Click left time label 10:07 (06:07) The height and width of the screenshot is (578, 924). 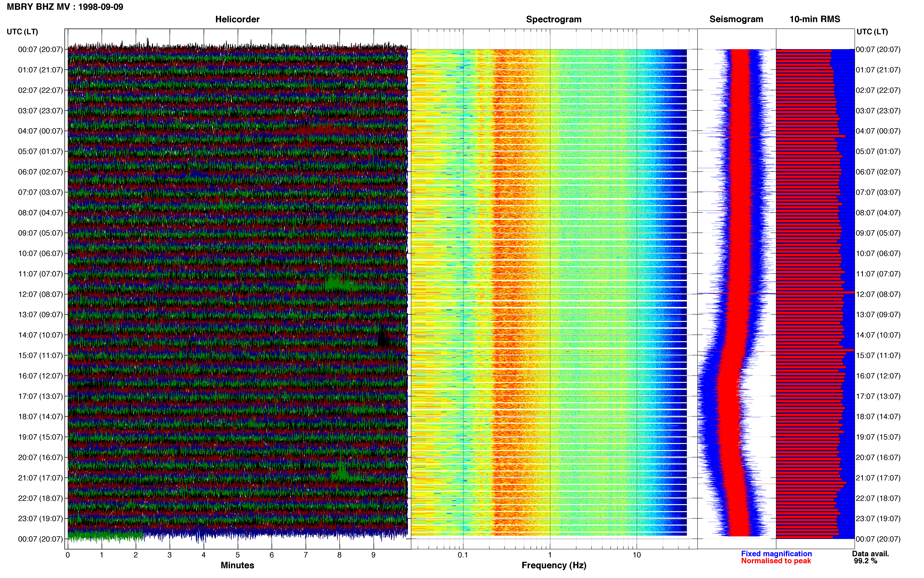tap(41, 253)
